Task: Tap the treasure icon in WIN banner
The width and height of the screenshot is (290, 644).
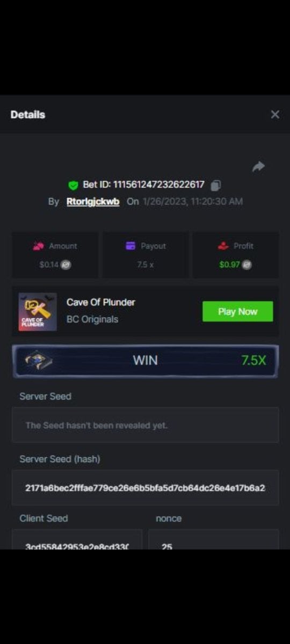Action: (39, 361)
